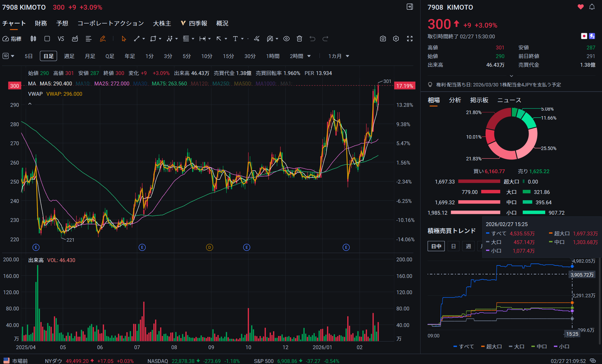Enter fullscreen chart mode
The width and height of the screenshot is (602, 364).
coord(410,39)
